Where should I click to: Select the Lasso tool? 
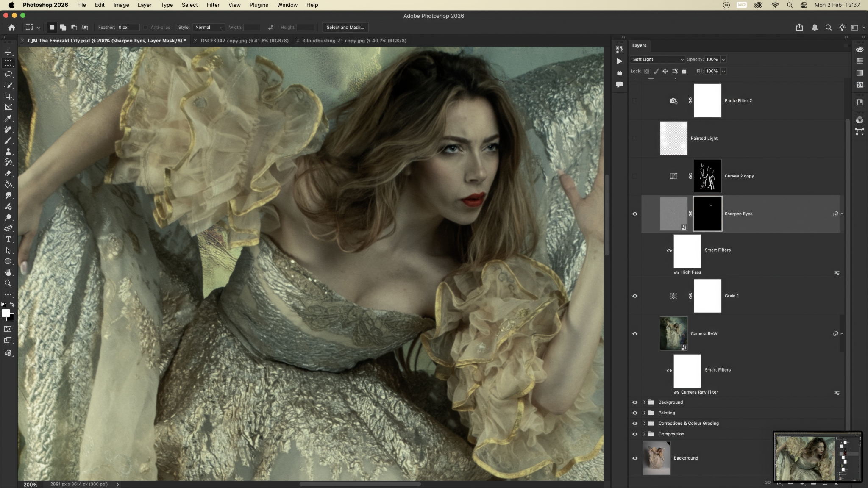[8, 74]
